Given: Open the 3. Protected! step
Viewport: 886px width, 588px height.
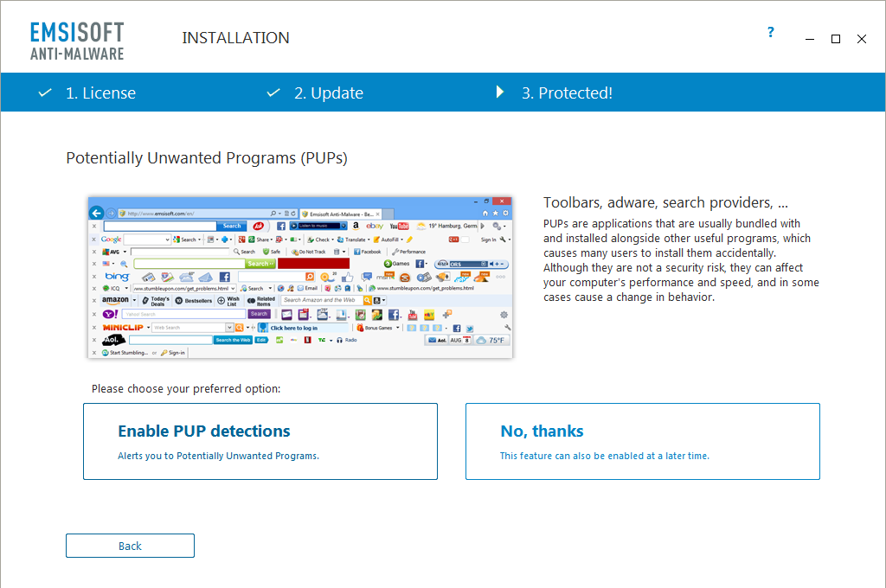Looking at the screenshot, I should [567, 93].
